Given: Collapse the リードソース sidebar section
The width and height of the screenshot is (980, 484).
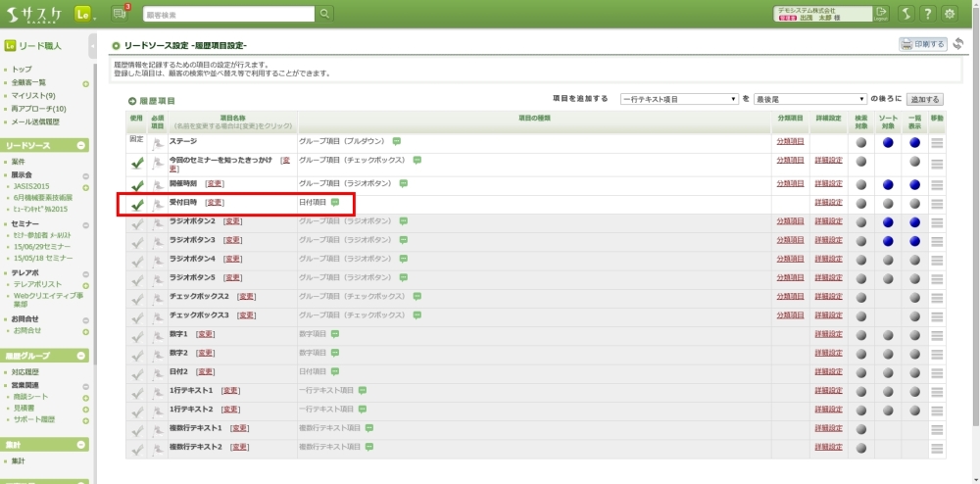Looking at the screenshot, I should tap(85, 145).
